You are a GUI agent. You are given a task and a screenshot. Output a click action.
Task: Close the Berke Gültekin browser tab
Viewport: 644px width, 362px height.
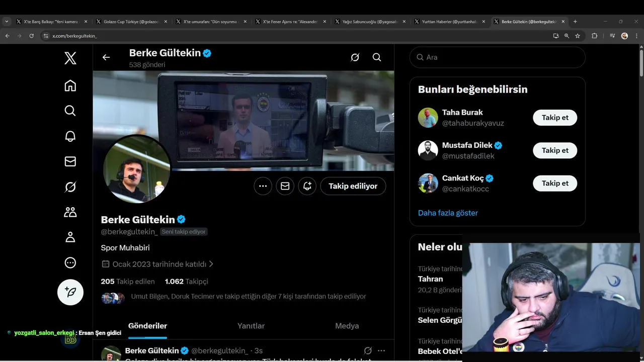pos(563,22)
